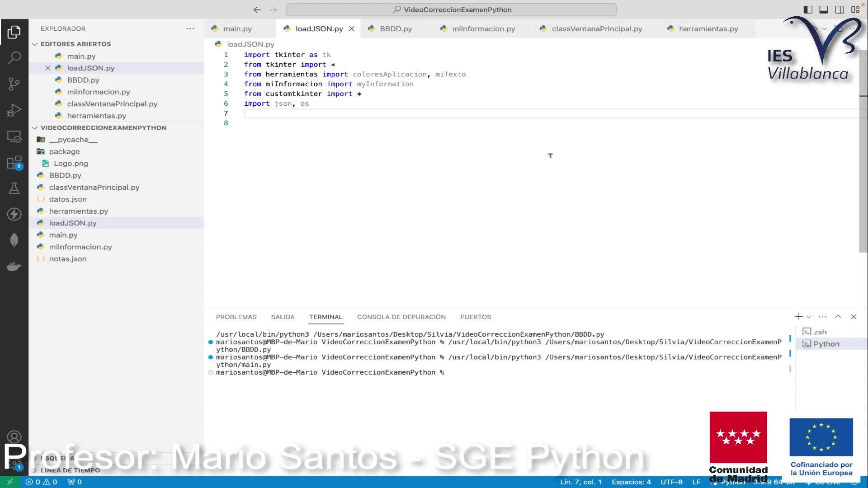The image size is (868, 488).
Task: Open the new terminal profile dropdown arrow
Action: (x=809, y=317)
